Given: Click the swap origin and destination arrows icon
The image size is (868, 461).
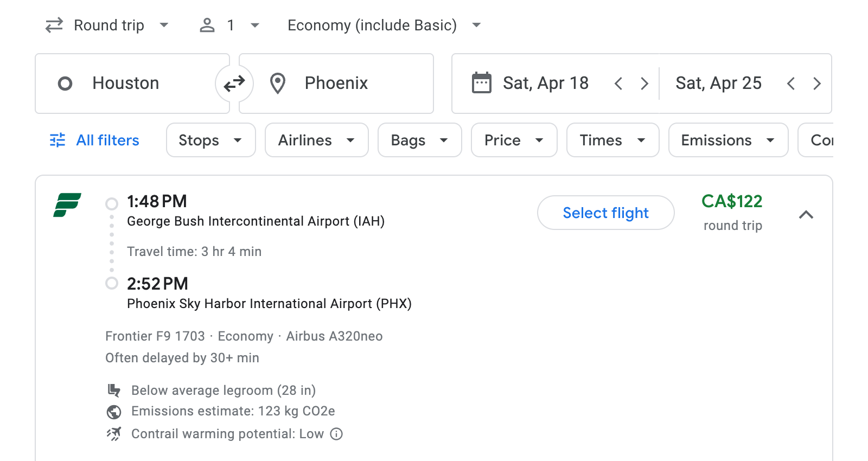Looking at the screenshot, I should pyautogui.click(x=233, y=83).
